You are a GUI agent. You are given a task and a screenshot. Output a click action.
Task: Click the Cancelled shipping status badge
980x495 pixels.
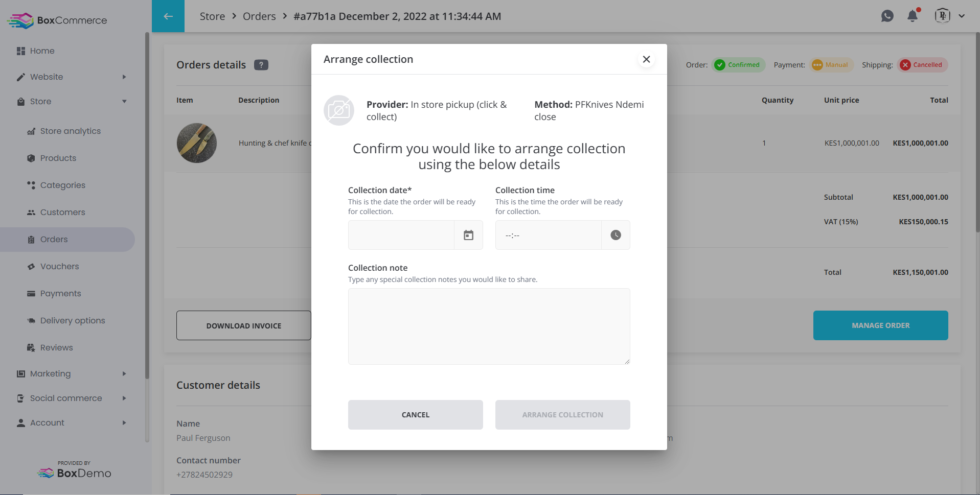(x=922, y=65)
